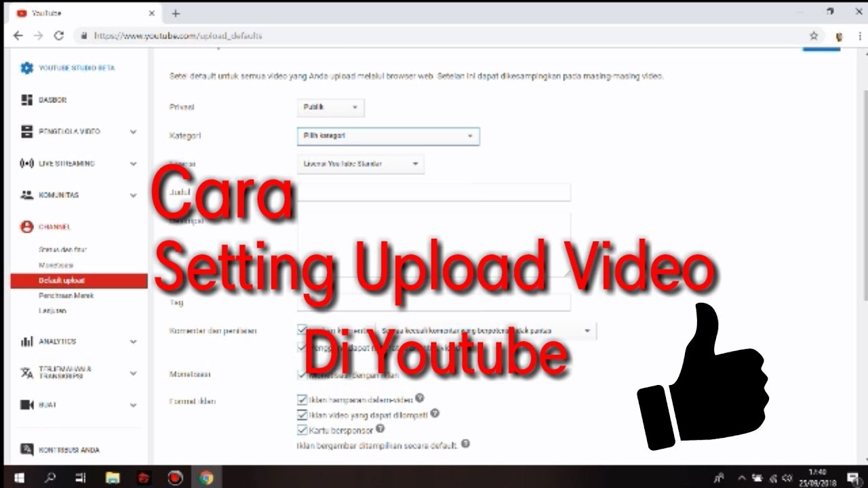868x488 pixels.
Task: Open the Pilih kategori dropdown
Action: click(x=388, y=136)
